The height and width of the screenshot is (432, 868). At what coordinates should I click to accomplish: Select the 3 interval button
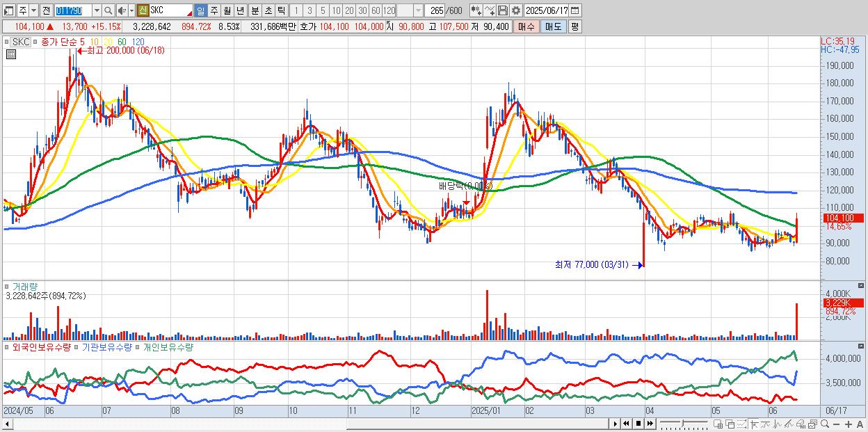pos(310,10)
